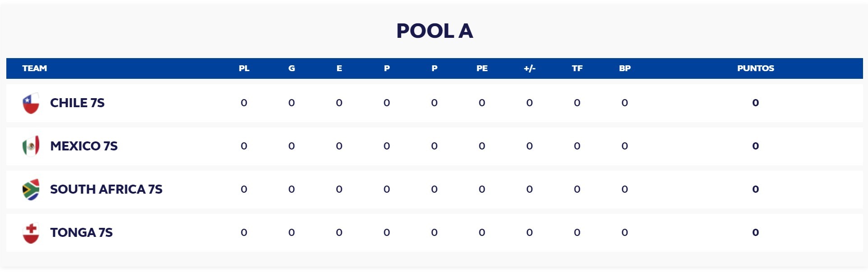Click Tonga 7s PUNTOS value

click(756, 232)
